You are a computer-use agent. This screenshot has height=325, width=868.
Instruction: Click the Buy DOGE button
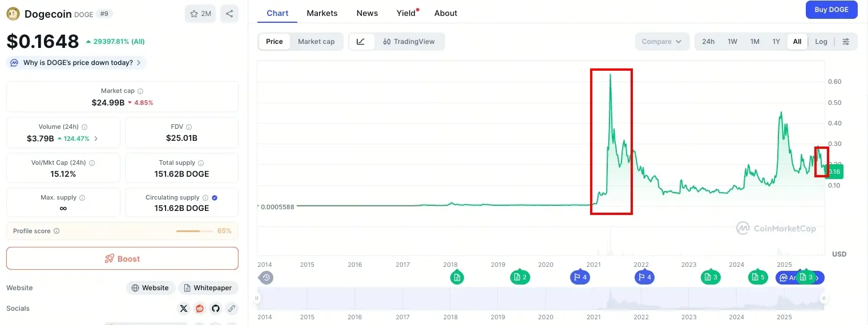point(831,10)
